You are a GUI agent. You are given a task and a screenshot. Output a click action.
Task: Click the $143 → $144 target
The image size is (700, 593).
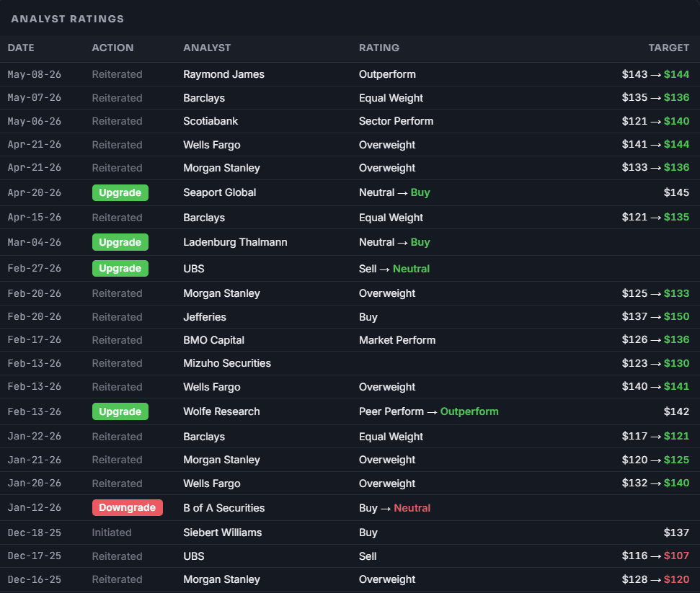coord(655,74)
